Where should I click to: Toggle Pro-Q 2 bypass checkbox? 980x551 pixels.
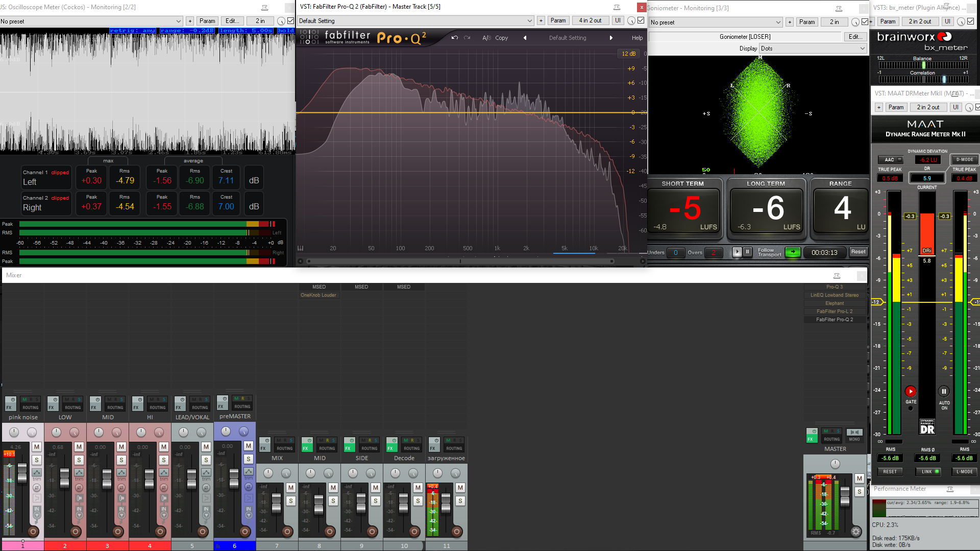pos(641,20)
